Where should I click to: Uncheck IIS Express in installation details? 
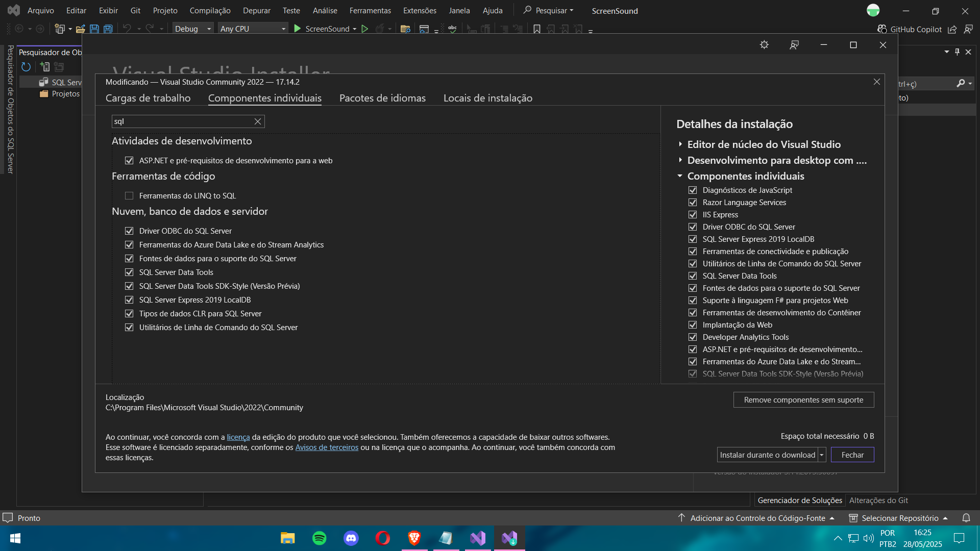coord(693,215)
